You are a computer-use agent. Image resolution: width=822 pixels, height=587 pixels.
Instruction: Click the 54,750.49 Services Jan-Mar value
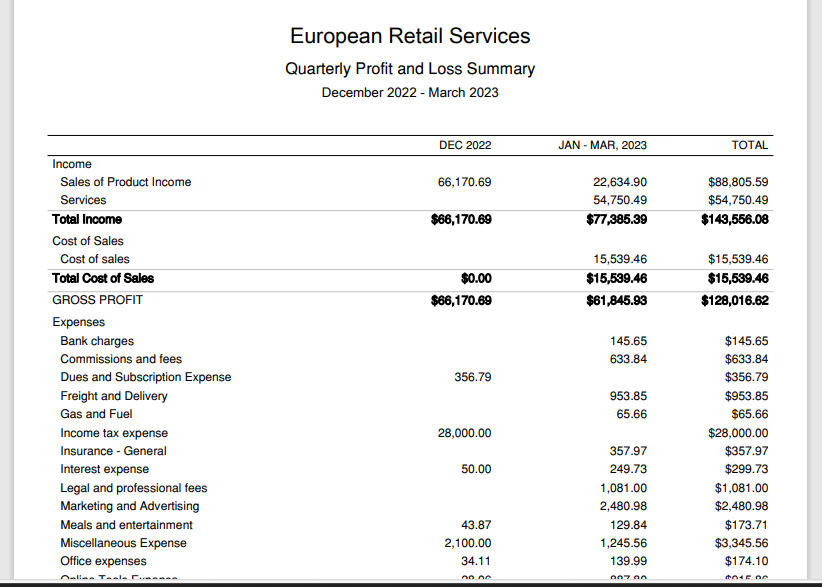click(620, 200)
